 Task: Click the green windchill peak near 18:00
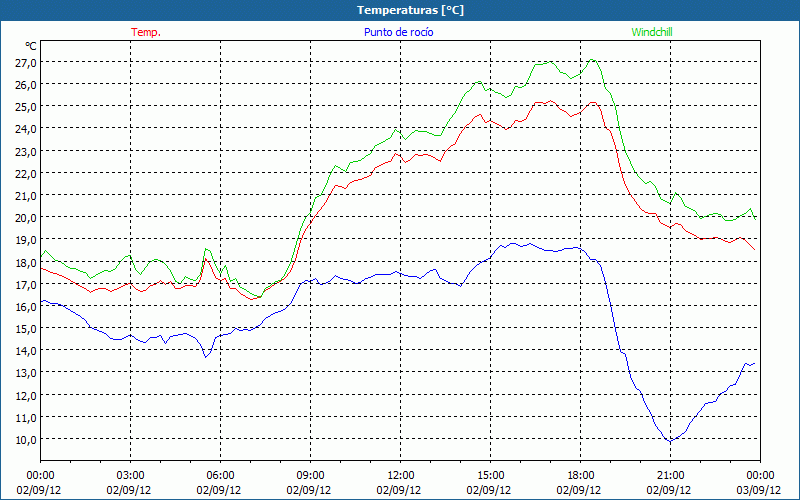tap(592, 60)
